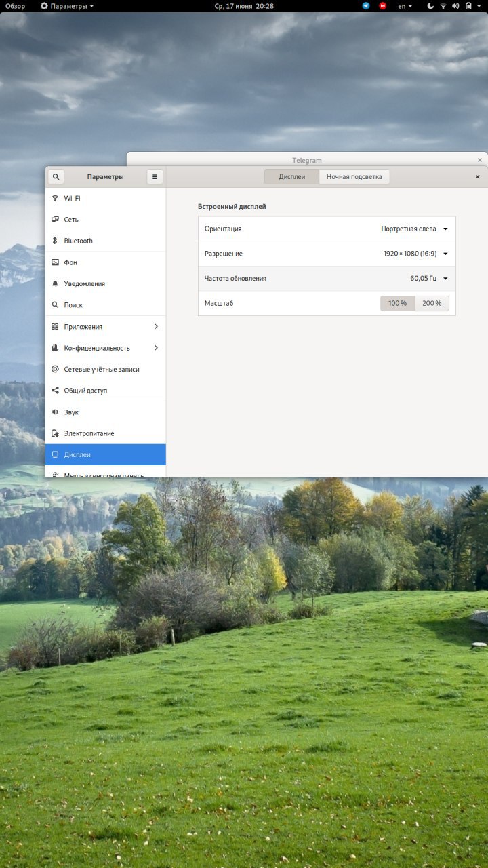The width and height of the screenshot is (488, 868).
Task: Click the Network (Сеть) sidebar icon
Action: [55, 220]
